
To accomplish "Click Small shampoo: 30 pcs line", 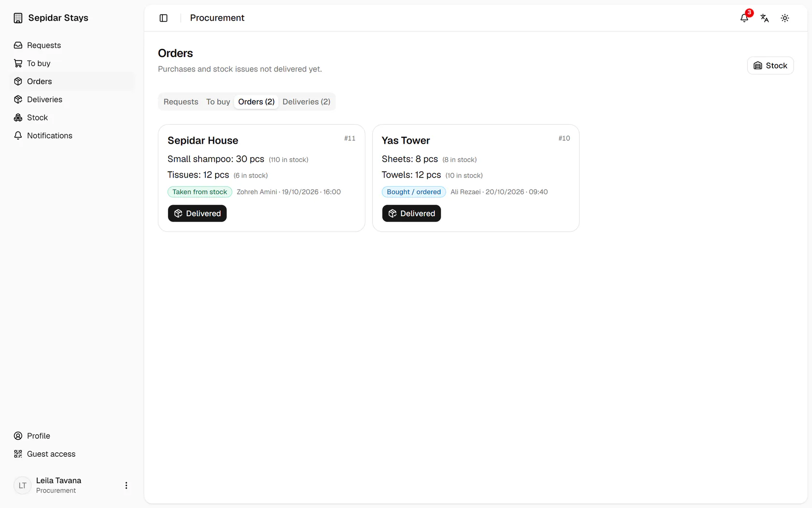I will (x=238, y=159).
